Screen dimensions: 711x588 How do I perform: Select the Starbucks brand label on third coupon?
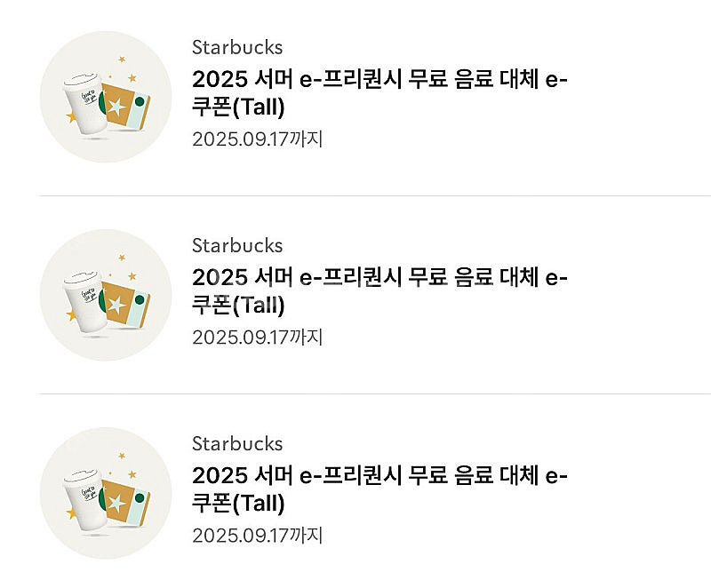(x=237, y=443)
